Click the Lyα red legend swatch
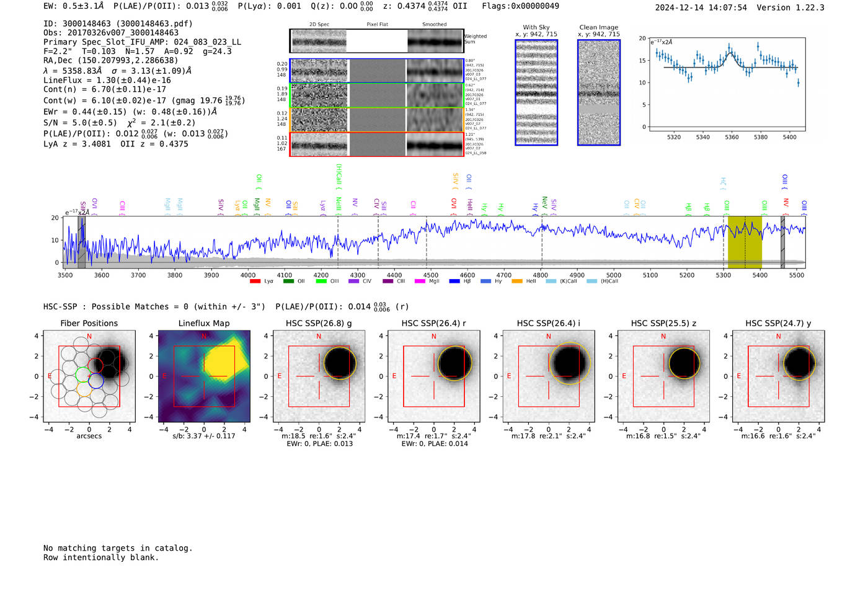Viewport: 868px width, 591px height. tap(255, 282)
